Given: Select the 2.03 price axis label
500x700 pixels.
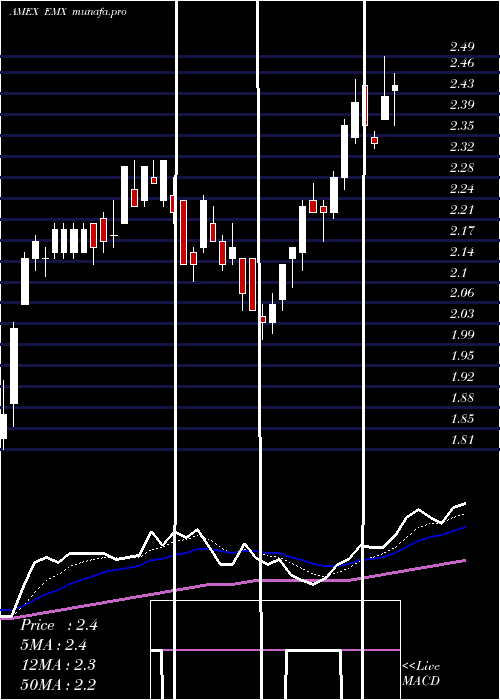Looking at the screenshot, I should point(462,314).
